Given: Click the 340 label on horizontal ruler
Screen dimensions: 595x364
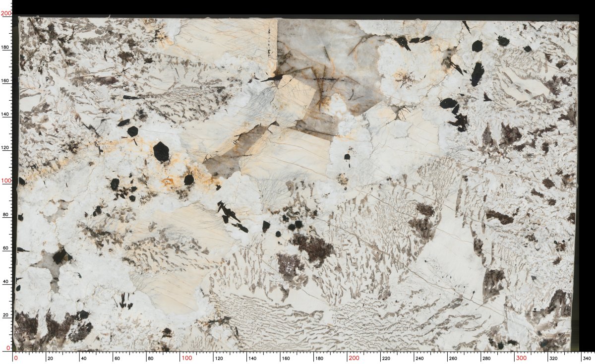Looking at the screenshot, I should [x=587, y=358].
